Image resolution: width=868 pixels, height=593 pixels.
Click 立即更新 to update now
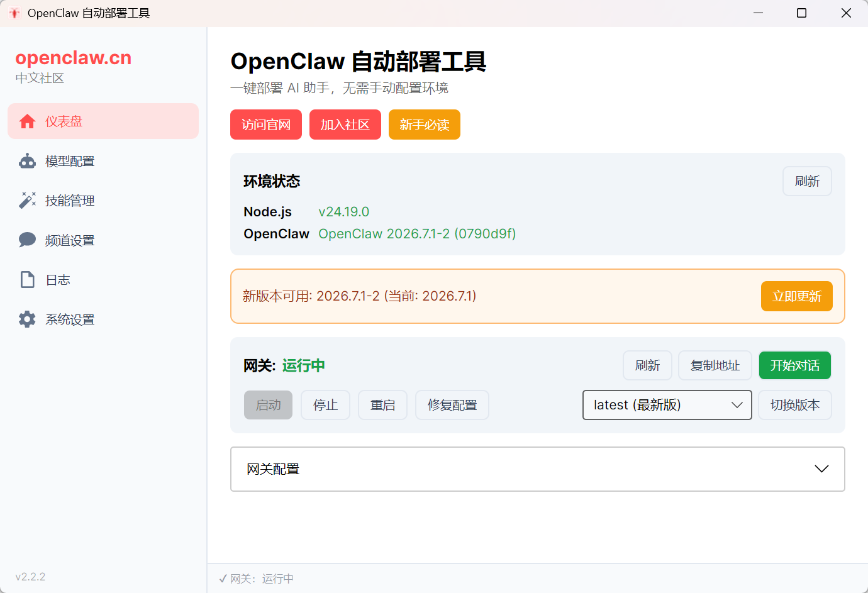point(797,296)
